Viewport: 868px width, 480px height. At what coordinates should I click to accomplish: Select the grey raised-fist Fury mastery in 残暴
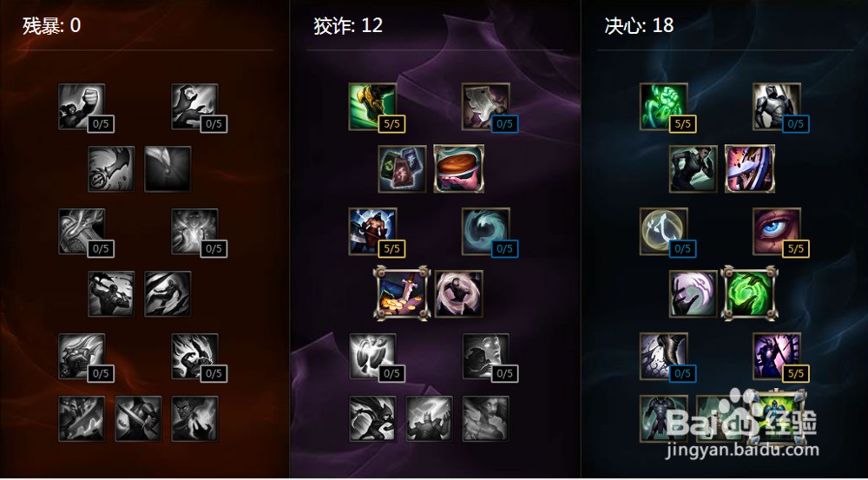82,107
